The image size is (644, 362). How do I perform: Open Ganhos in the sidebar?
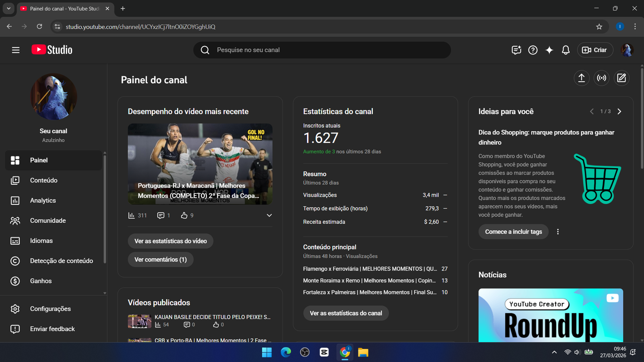coord(41,281)
